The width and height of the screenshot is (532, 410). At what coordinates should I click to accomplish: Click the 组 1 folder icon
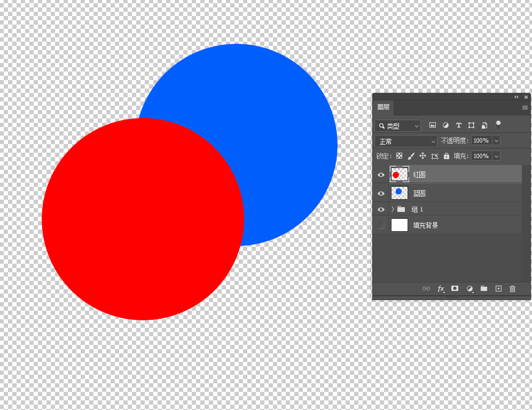point(401,209)
